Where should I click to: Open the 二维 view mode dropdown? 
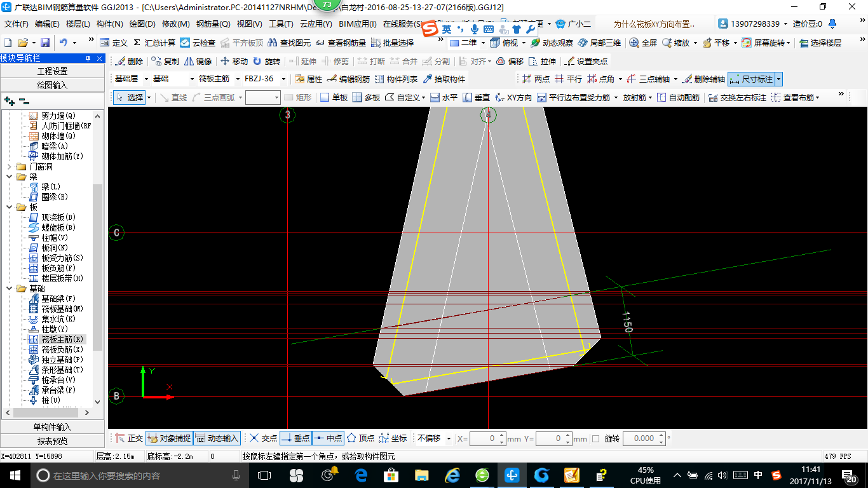click(x=483, y=43)
